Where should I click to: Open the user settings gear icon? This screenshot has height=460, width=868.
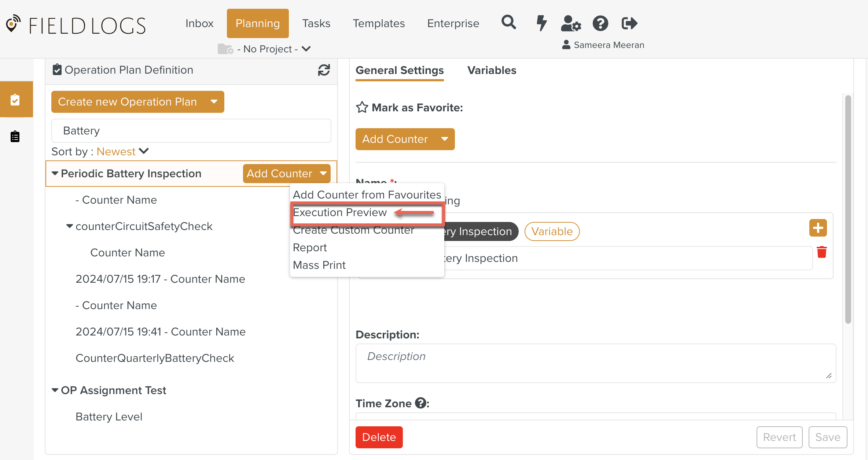[571, 23]
